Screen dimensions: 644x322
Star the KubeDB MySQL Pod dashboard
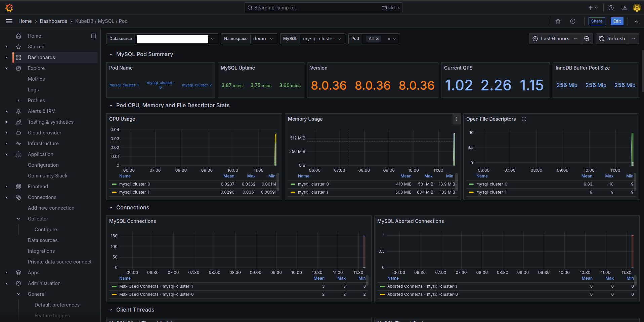click(x=558, y=21)
